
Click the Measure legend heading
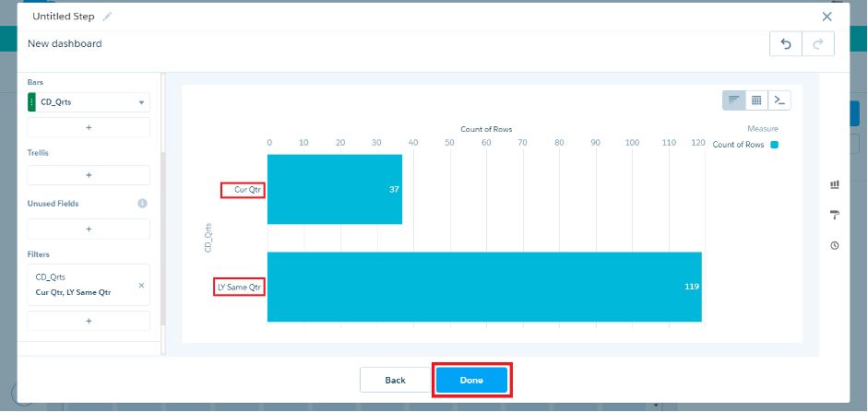762,129
